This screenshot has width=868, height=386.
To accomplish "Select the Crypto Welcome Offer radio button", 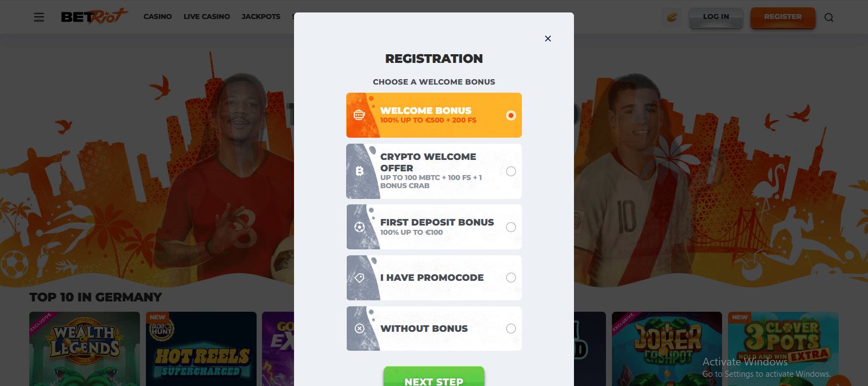I will pyautogui.click(x=510, y=171).
